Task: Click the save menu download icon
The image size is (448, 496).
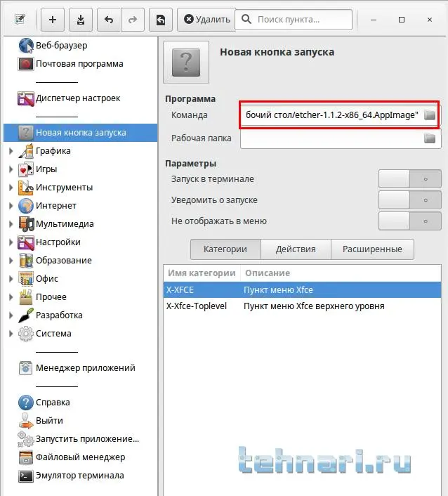Action: 81,20
